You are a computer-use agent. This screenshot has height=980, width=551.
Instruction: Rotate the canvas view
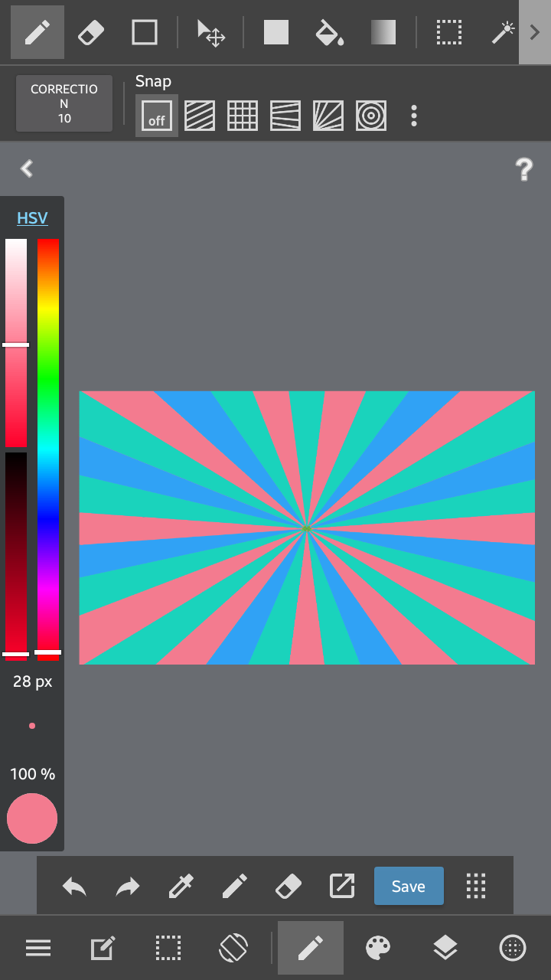pyautogui.click(x=233, y=948)
